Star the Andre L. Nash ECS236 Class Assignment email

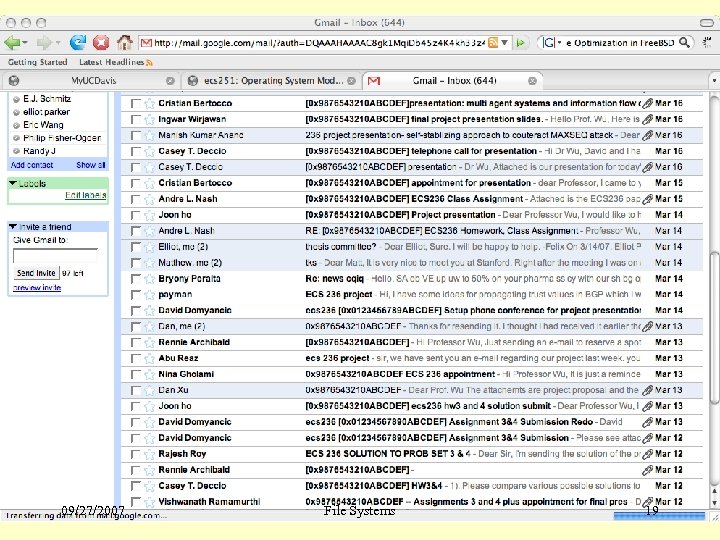click(149, 199)
